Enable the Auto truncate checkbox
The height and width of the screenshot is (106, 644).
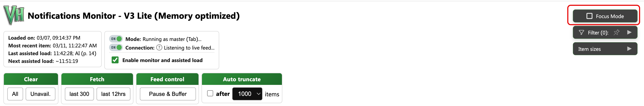pyautogui.click(x=210, y=94)
